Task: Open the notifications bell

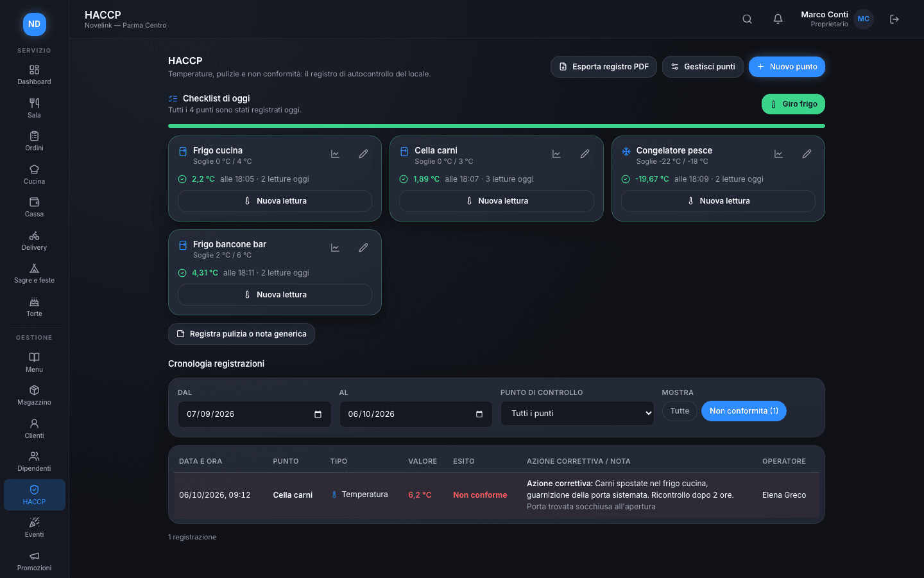Action: pyautogui.click(x=778, y=19)
